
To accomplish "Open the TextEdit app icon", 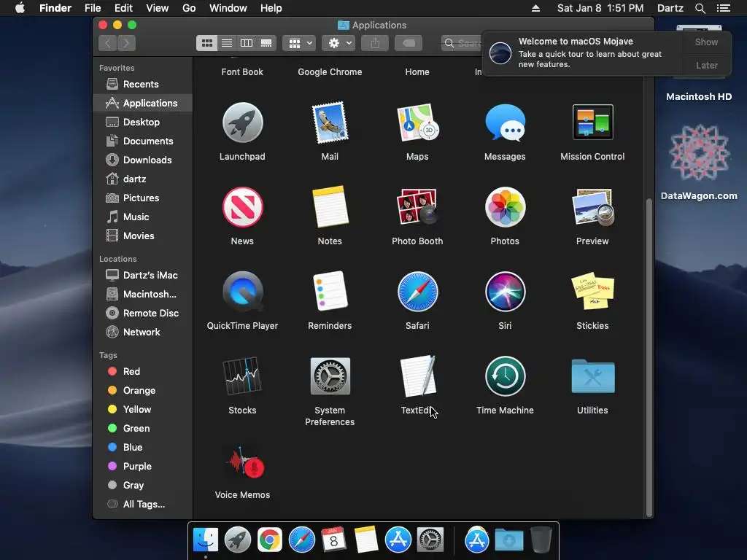I will [418, 376].
